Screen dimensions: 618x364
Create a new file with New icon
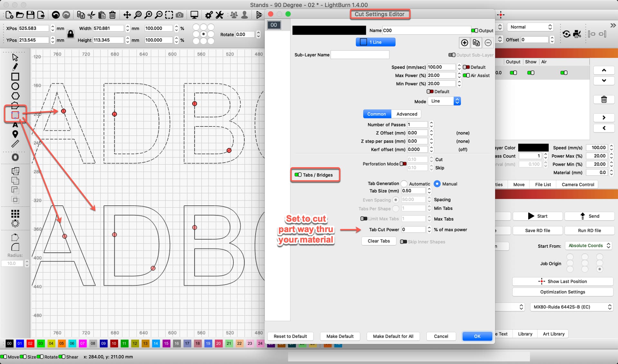tap(9, 15)
